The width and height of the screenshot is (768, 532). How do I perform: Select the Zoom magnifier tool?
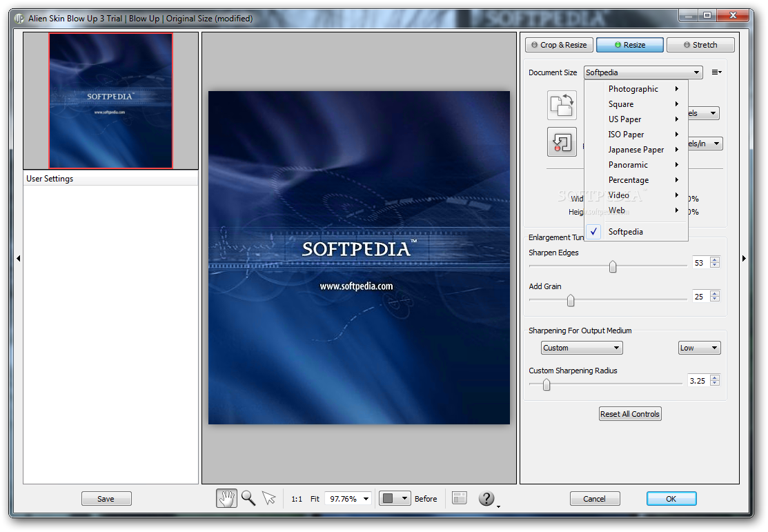click(x=248, y=498)
